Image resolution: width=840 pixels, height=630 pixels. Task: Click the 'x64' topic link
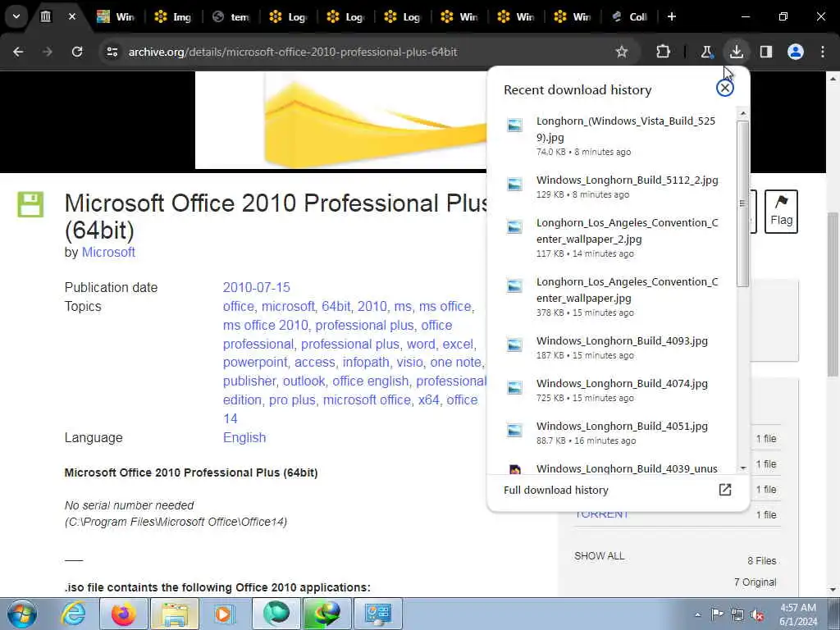click(x=428, y=399)
